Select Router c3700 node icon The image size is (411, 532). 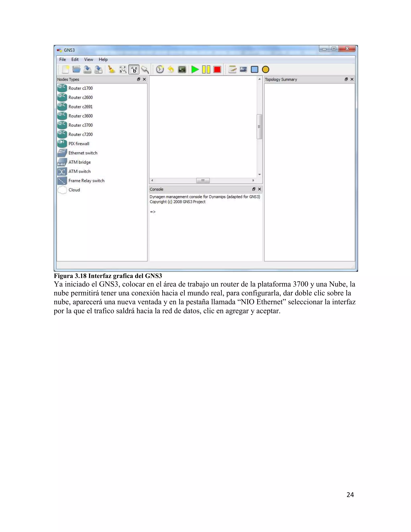coord(62,125)
